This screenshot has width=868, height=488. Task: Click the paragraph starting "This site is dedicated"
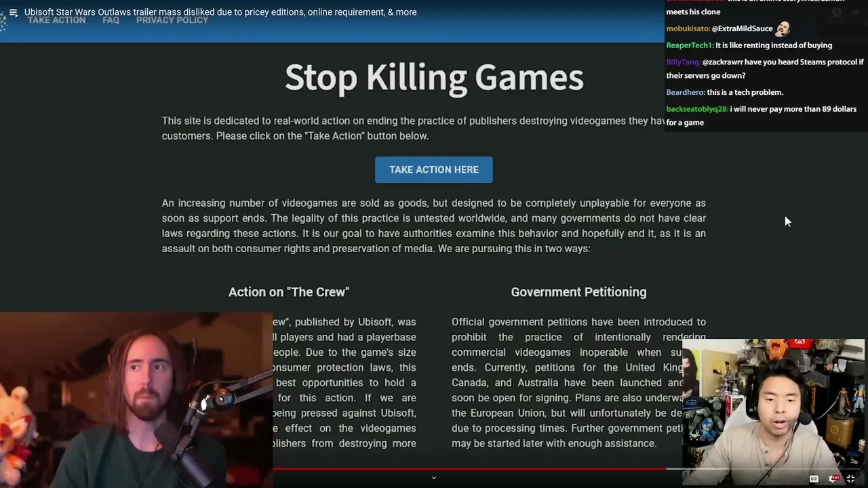click(x=414, y=128)
